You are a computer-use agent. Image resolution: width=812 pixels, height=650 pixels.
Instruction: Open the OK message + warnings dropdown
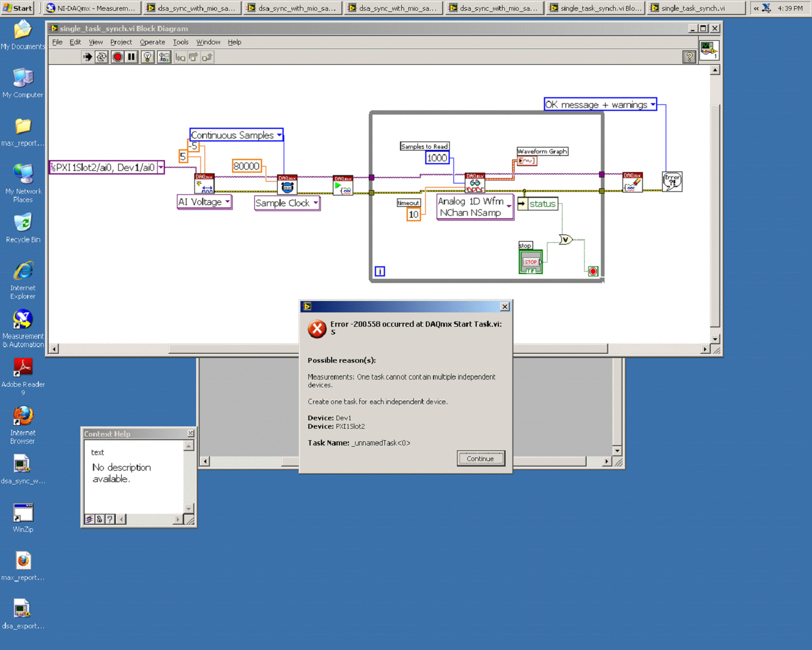pyautogui.click(x=652, y=104)
